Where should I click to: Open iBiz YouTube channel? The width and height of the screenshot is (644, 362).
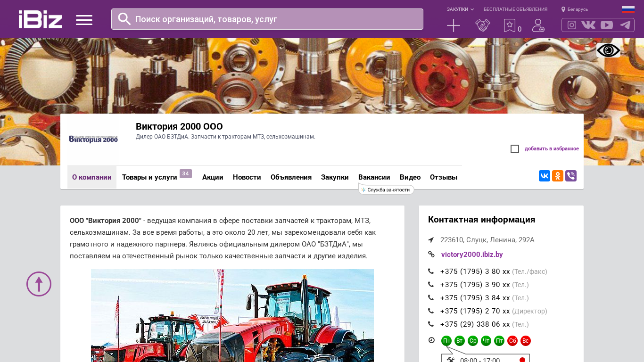607,25
